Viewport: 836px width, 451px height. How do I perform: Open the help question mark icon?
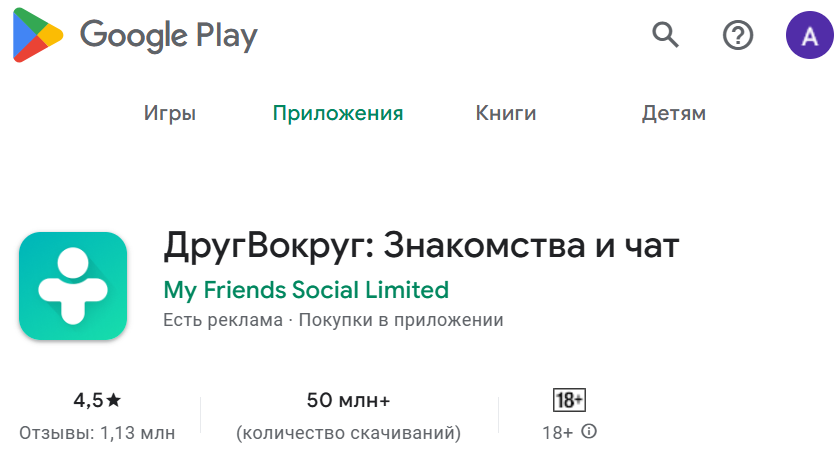[x=737, y=36]
